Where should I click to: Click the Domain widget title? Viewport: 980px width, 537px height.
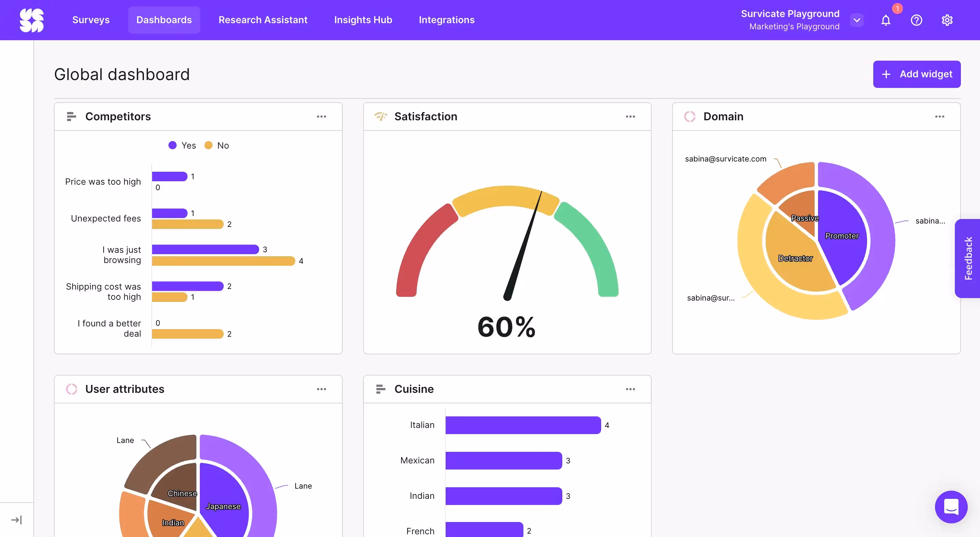[723, 116]
